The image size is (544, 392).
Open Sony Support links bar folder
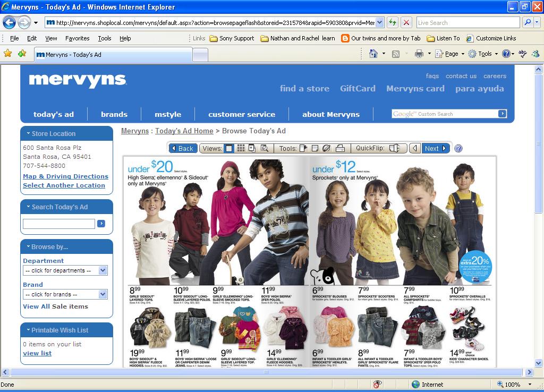point(232,38)
